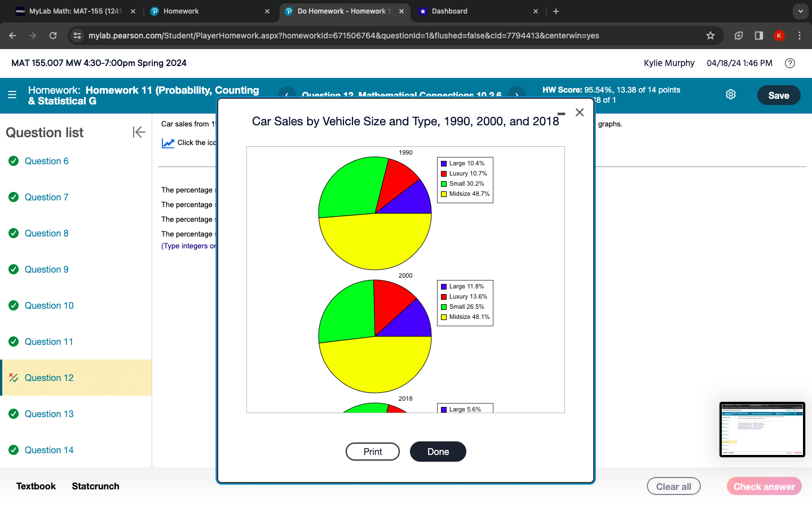This screenshot has height=508, width=812.
Task: Toggle the Chrome side panel
Action: (x=758, y=35)
